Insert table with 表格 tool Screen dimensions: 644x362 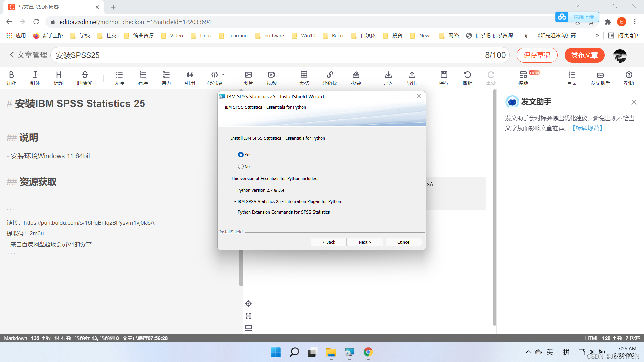pos(304,78)
